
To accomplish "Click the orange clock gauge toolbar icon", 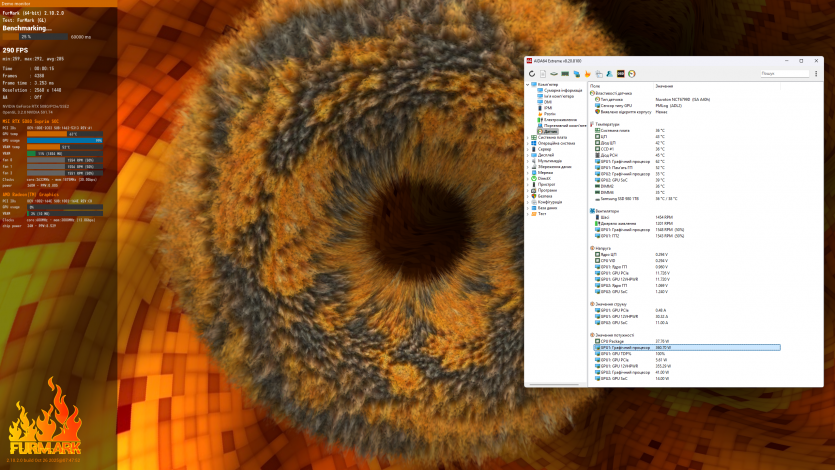I will tap(632, 73).
